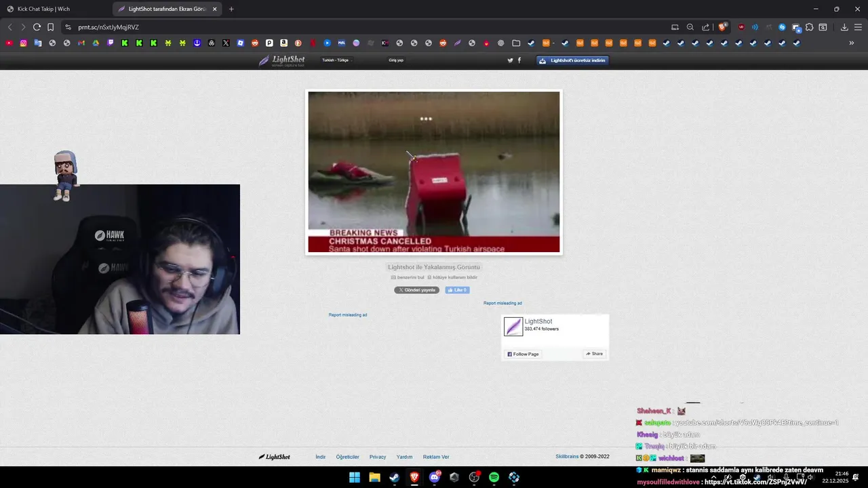Click the Skillbrains footer link

(x=567, y=456)
